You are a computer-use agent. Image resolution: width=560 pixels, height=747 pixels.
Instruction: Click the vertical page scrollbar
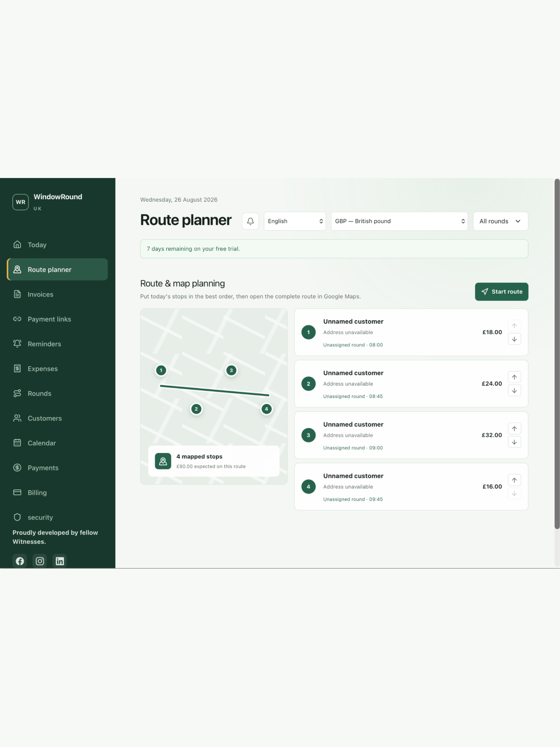(557, 353)
